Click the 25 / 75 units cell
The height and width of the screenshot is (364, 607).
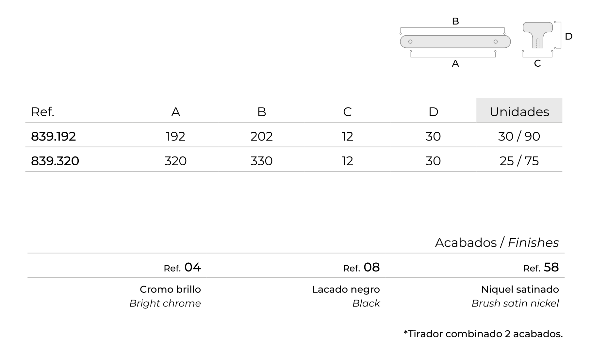519,161
